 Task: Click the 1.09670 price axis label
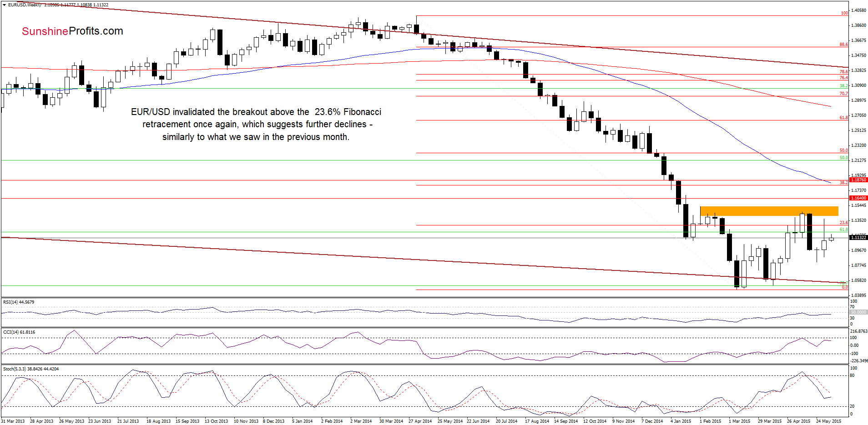[858, 250]
